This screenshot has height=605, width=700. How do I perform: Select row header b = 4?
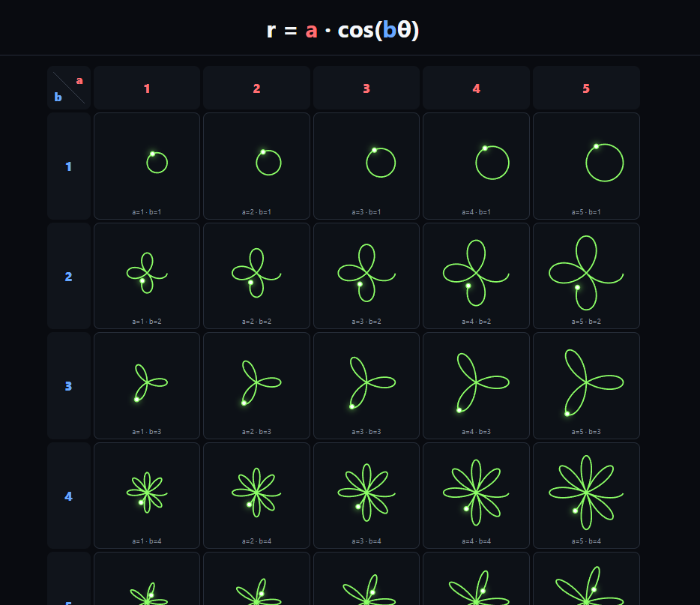[69, 496]
